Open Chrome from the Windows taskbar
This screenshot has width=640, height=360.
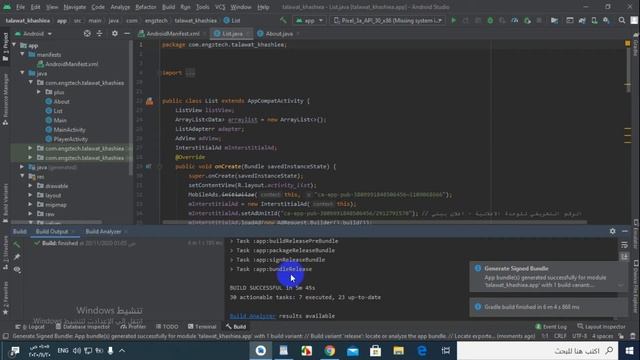tap(330, 351)
